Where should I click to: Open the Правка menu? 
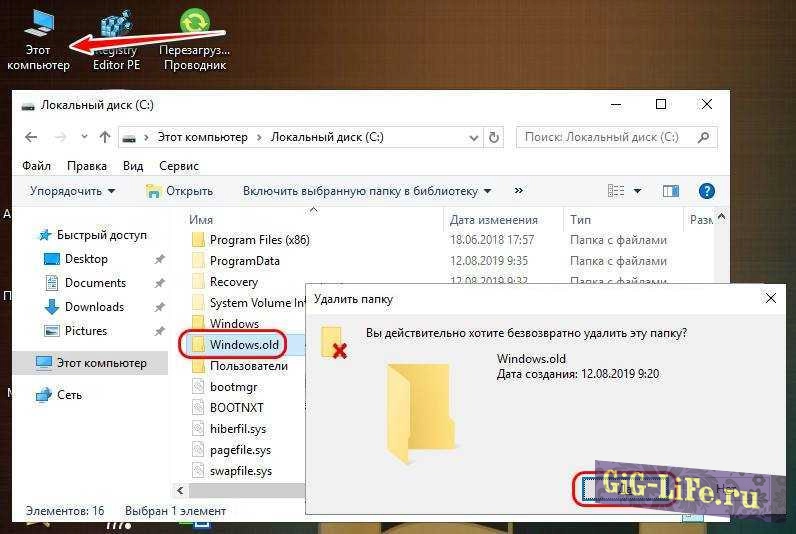[x=87, y=166]
